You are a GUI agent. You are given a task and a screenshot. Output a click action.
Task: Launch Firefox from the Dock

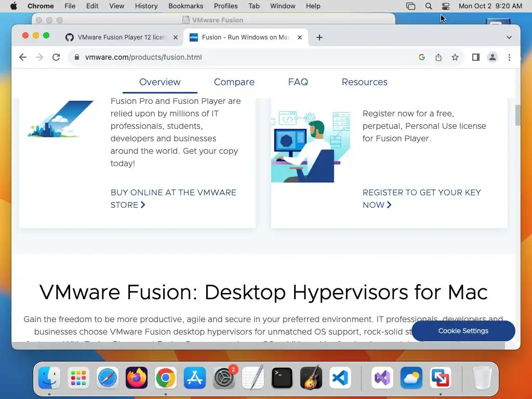[x=137, y=378]
